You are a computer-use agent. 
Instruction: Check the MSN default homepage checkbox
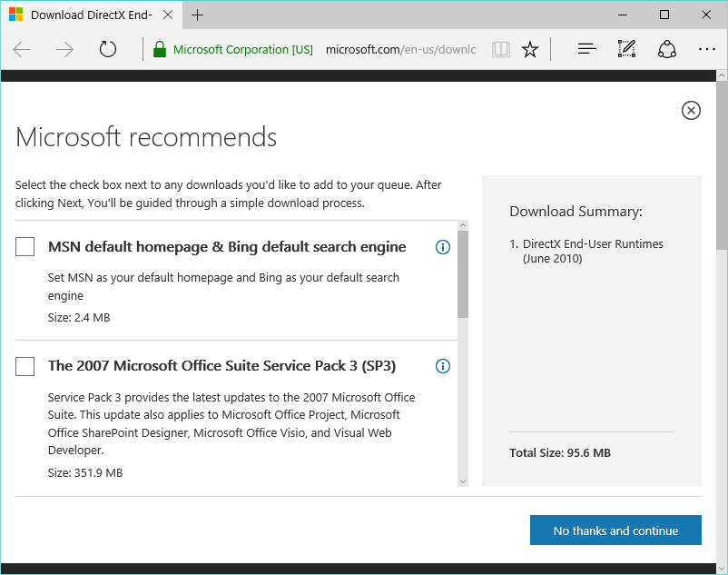coord(25,247)
